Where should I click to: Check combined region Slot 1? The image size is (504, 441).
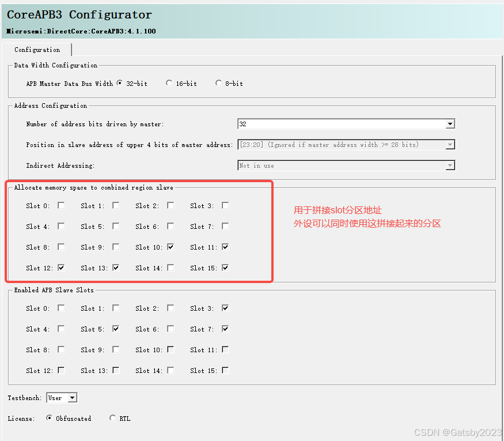tap(116, 205)
